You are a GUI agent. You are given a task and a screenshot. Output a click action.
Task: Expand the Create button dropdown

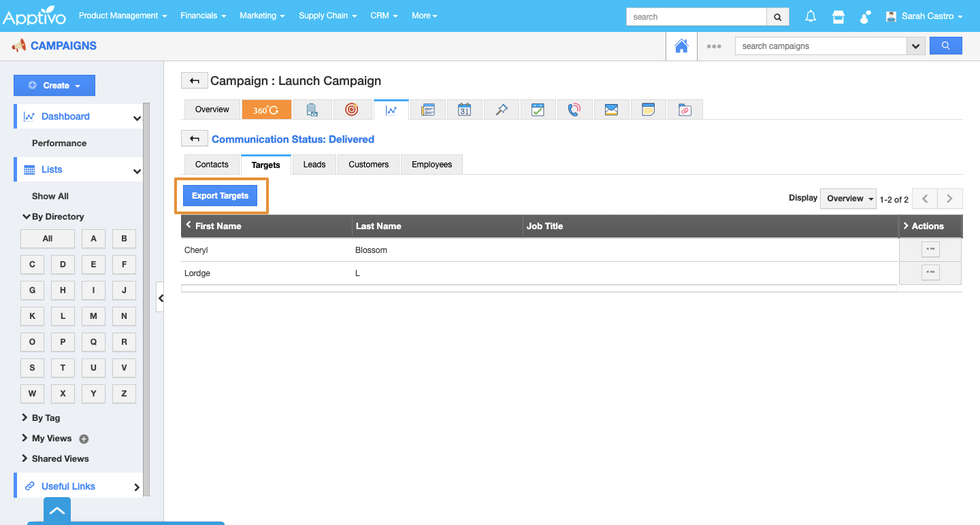[x=54, y=86]
